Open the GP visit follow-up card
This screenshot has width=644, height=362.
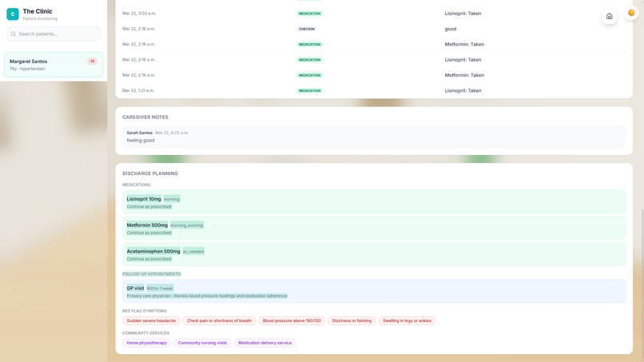(x=374, y=292)
